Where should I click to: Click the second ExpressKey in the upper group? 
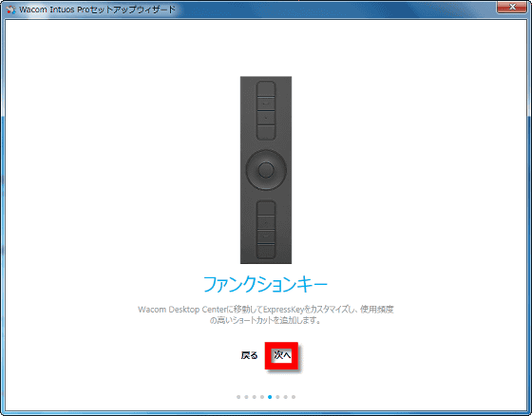pos(266,104)
